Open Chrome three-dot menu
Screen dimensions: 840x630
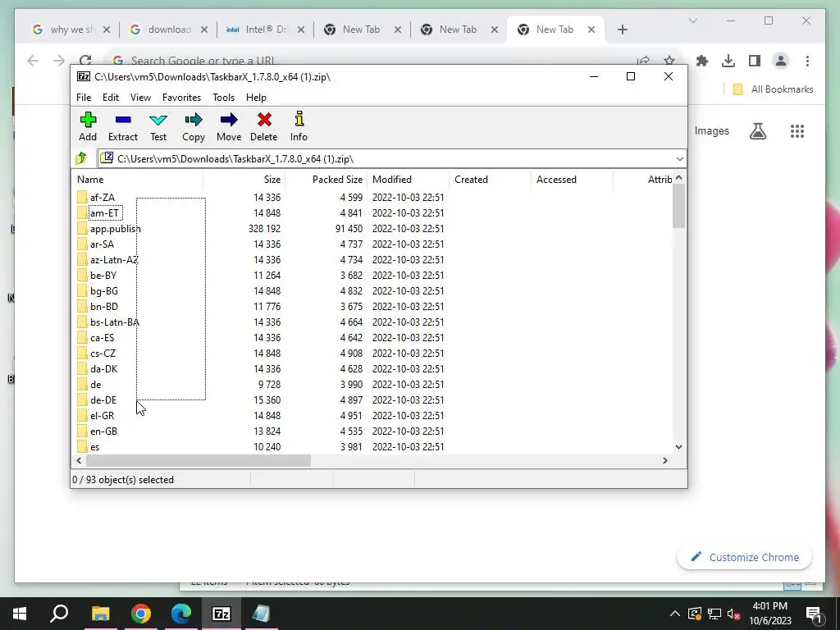click(807, 61)
